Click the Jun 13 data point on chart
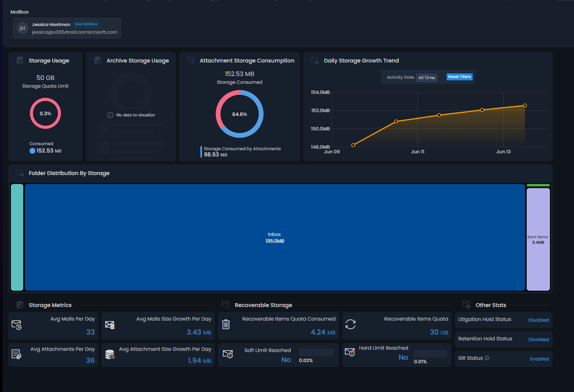Screen dimensions: 574x392 (525, 106)
